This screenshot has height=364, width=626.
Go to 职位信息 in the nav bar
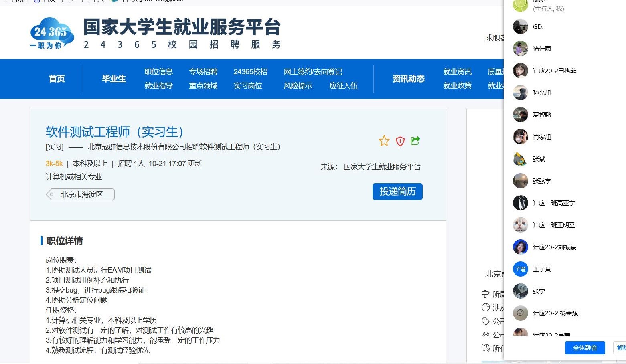pos(159,72)
